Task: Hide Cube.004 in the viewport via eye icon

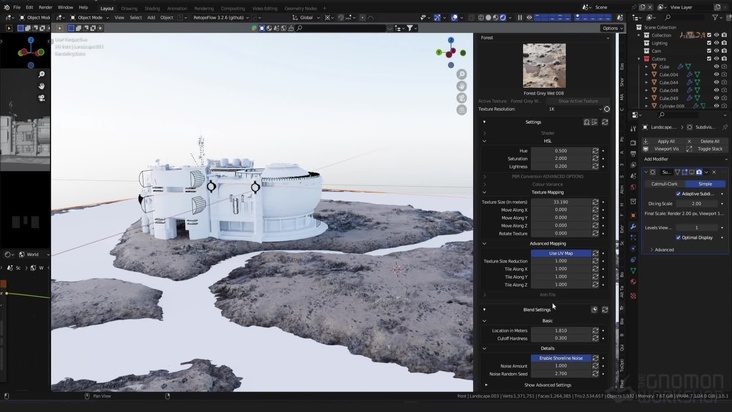Action: [716, 74]
